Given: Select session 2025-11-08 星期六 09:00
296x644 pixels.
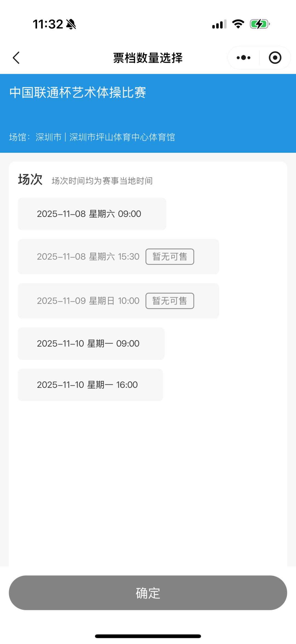Looking at the screenshot, I should click(92, 214).
